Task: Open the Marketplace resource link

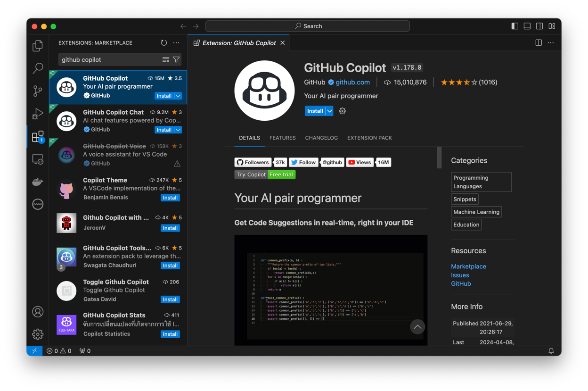Action: tap(468, 266)
